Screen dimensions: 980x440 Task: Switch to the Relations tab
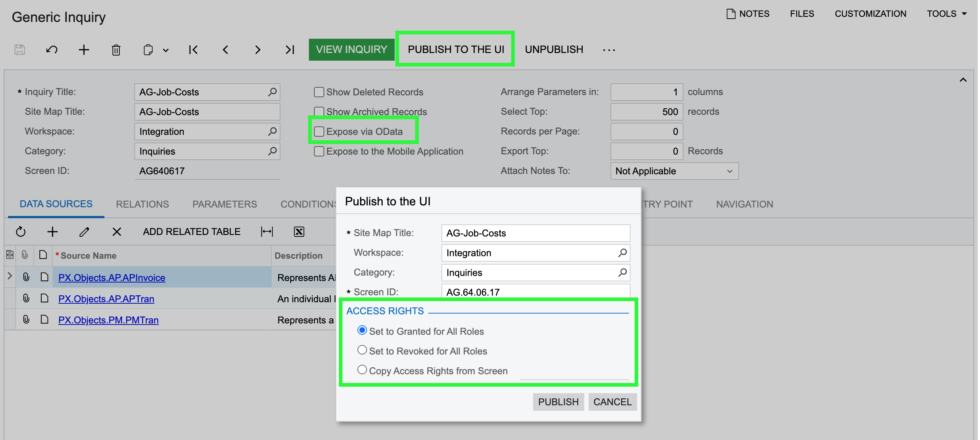tap(142, 204)
